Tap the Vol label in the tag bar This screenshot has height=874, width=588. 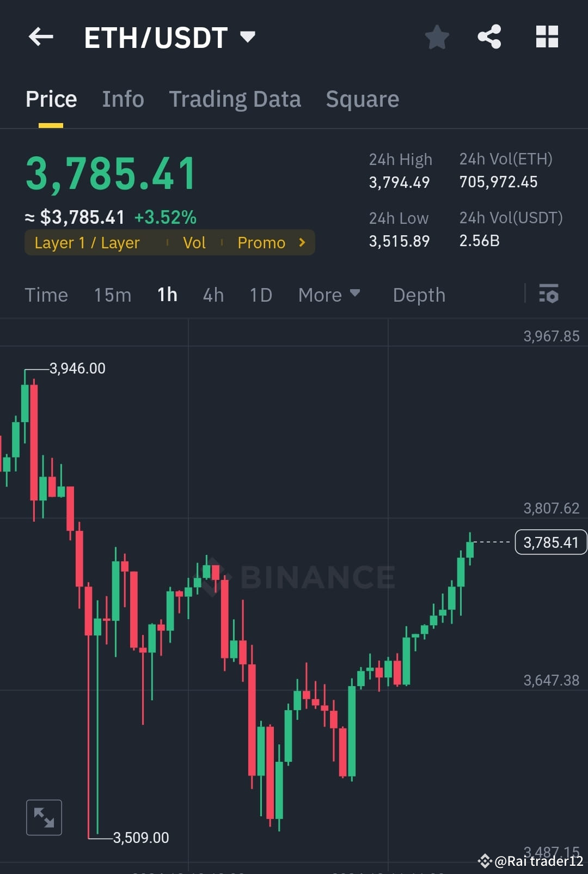[194, 242]
